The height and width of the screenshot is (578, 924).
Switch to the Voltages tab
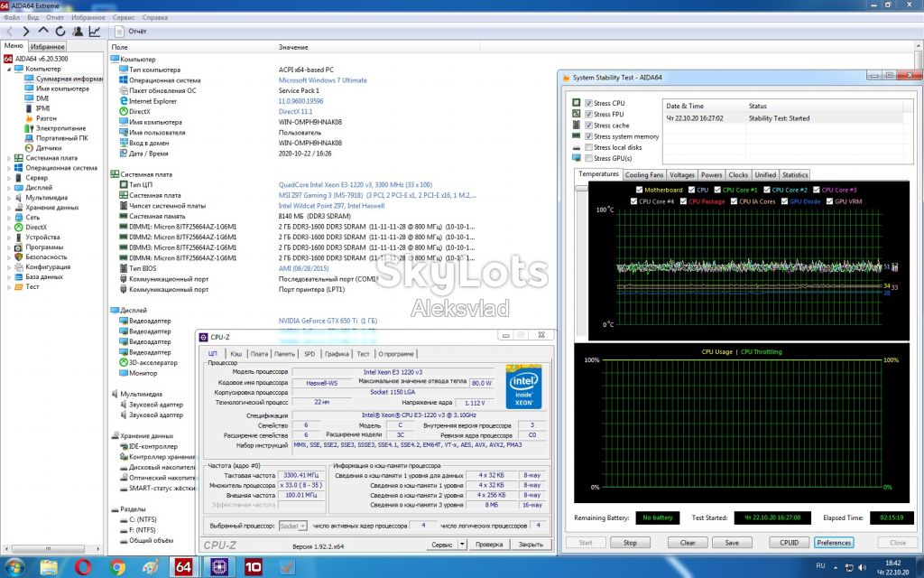pyautogui.click(x=682, y=175)
